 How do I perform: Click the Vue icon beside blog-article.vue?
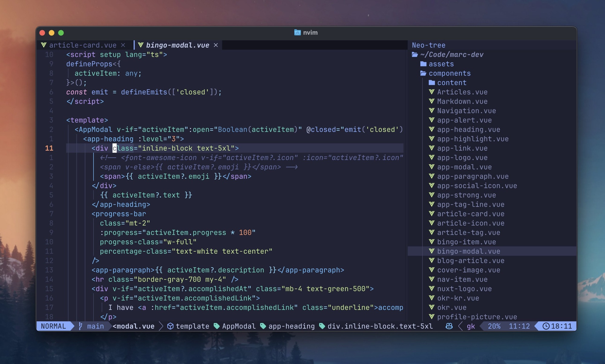click(x=432, y=261)
